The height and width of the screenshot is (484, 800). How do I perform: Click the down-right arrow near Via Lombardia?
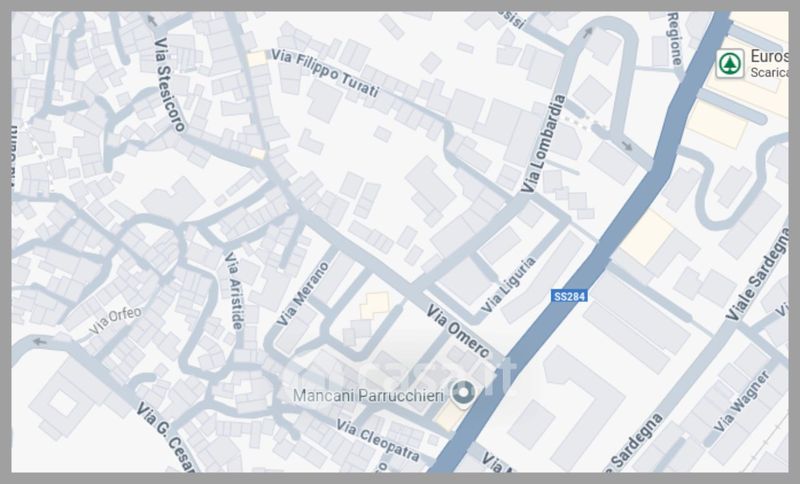627,146
